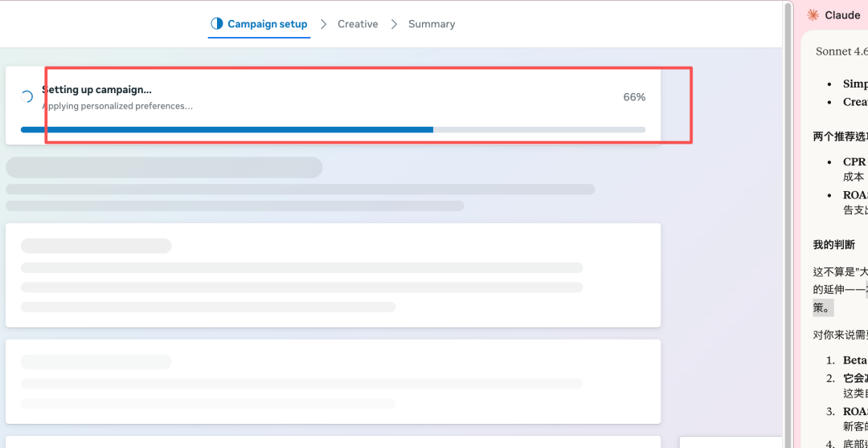Click the Sonnet 4.6 model label
Screen dimensions: 868x448
click(x=841, y=51)
